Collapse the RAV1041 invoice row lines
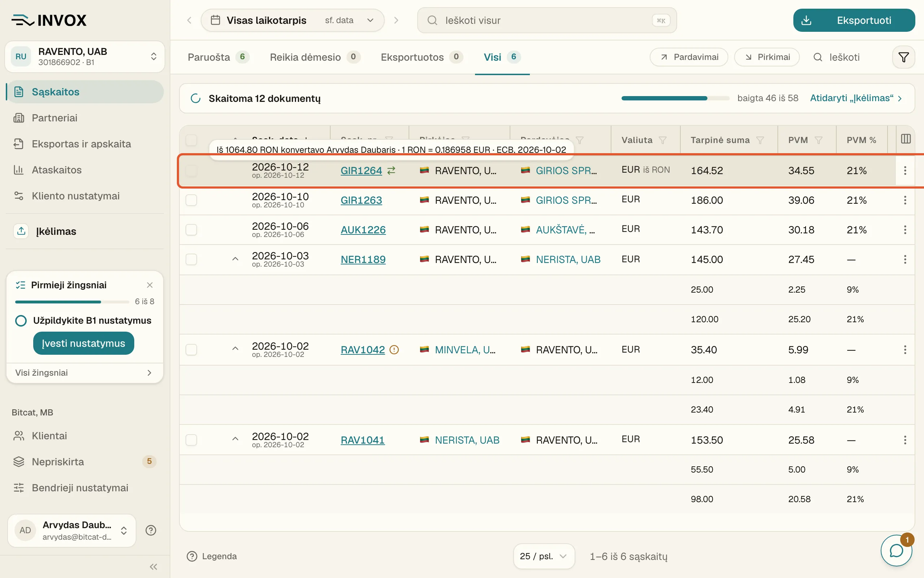This screenshot has width=924, height=578. [236, 439]
